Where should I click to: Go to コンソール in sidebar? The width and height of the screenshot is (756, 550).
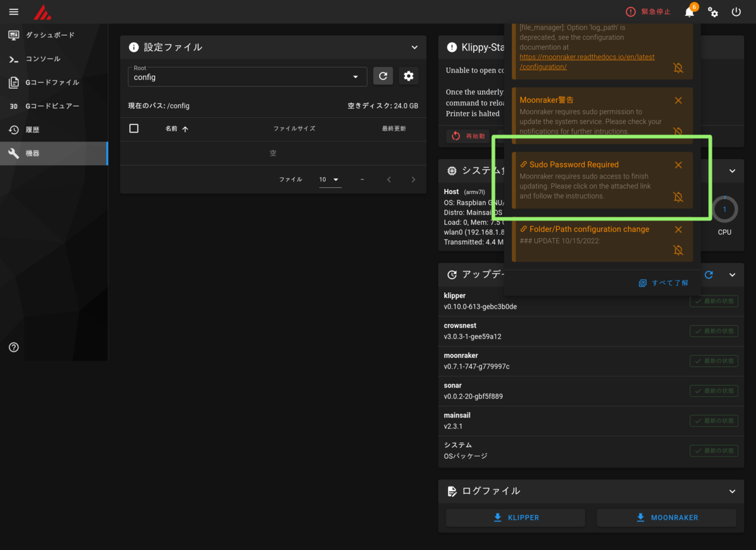coord(54,59)
